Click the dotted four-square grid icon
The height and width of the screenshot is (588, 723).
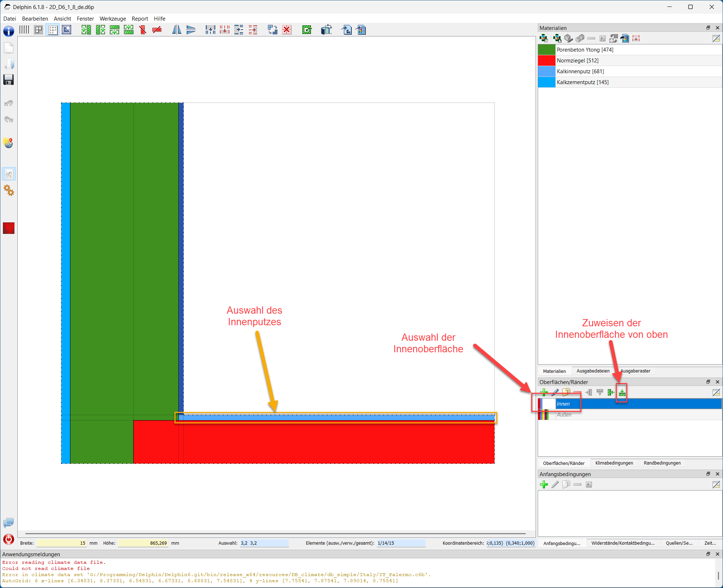[38, 30]
